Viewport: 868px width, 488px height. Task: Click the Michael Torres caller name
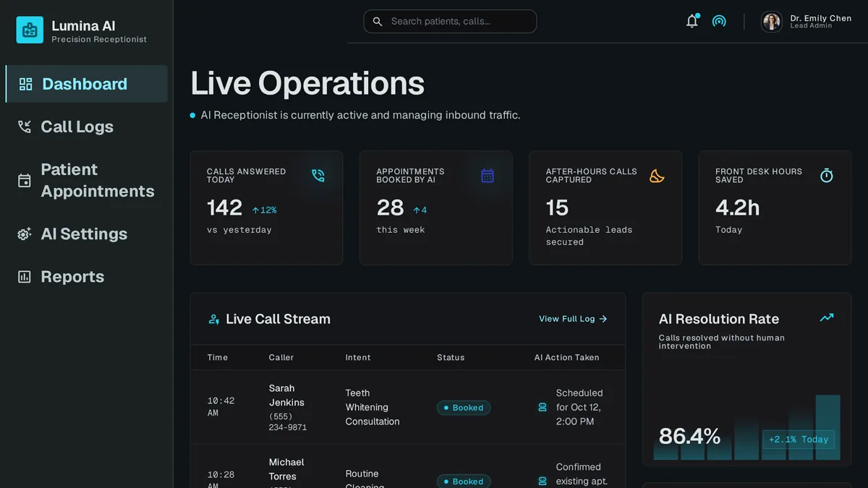pos(286,469)
